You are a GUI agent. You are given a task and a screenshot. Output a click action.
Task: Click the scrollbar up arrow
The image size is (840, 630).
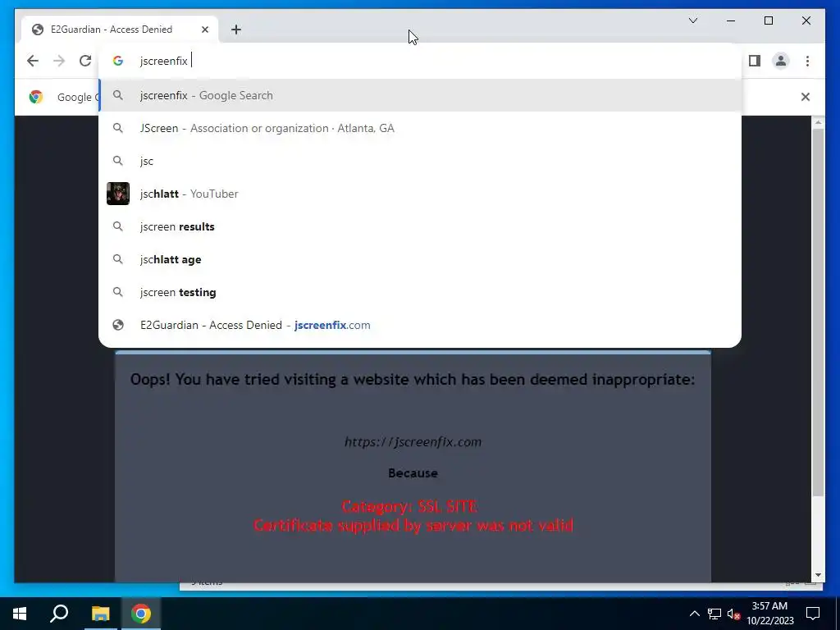tap(818, 123)
